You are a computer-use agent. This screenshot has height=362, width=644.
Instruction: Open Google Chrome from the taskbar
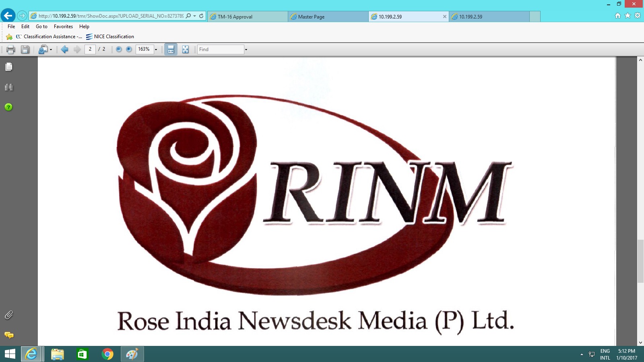107,354
